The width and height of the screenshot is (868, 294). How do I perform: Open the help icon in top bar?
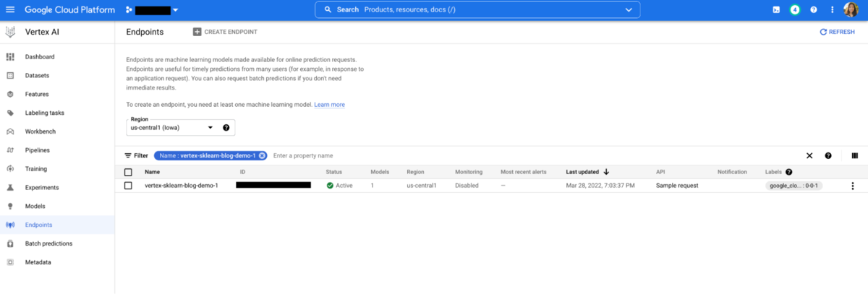click(814, 10)
